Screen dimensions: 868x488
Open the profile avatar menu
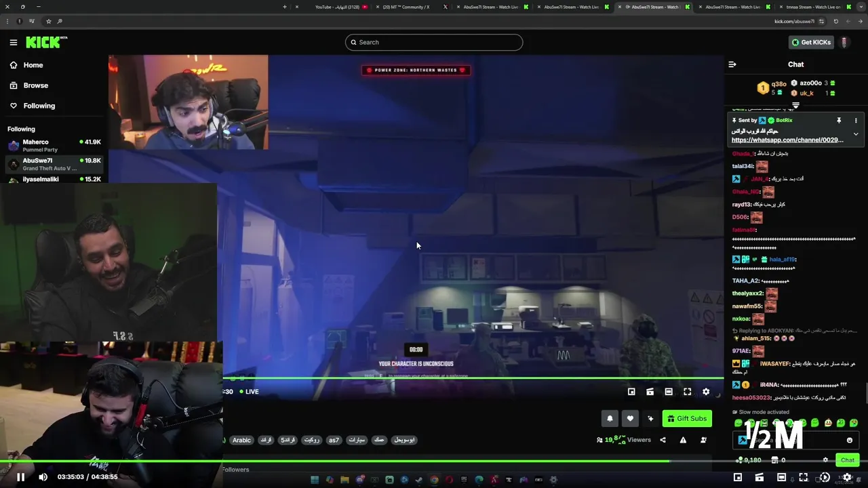click(x=844, y=42)
